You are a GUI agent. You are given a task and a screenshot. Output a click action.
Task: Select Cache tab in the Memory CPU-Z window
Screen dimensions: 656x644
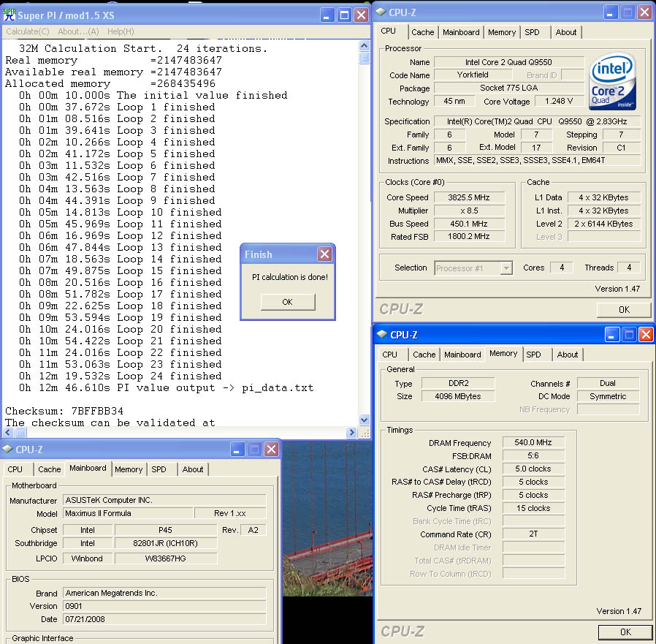click(424, 355)
